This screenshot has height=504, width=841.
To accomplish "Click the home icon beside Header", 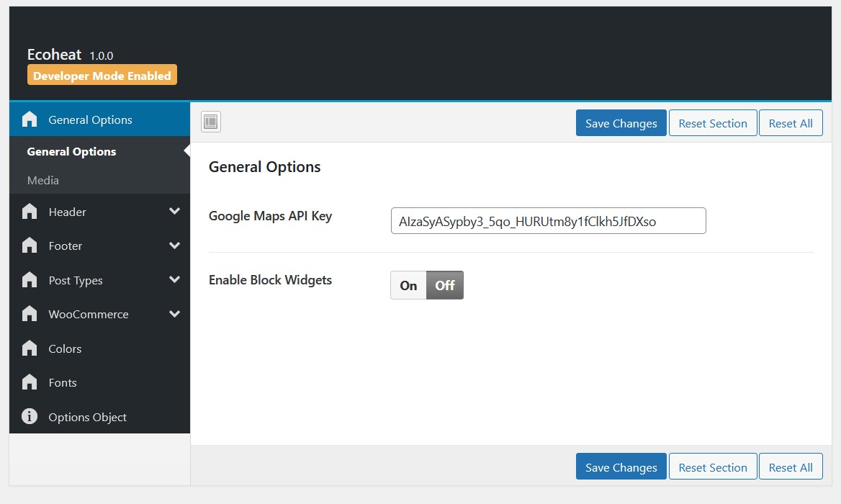I will coord(30,211).
